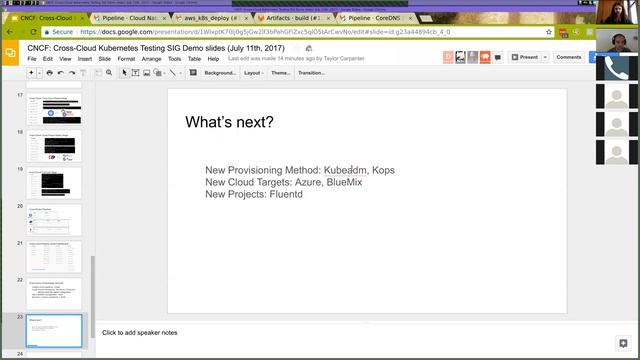Click the 'New Projects: Fluentd' line
The width and height of the screenshot is (640, 360).
(254, 194)
